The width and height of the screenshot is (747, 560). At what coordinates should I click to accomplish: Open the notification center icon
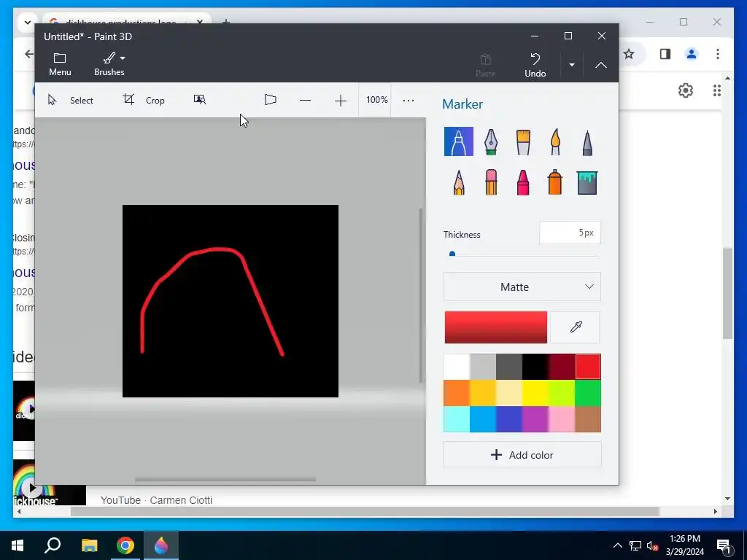[x=724, y=546]
